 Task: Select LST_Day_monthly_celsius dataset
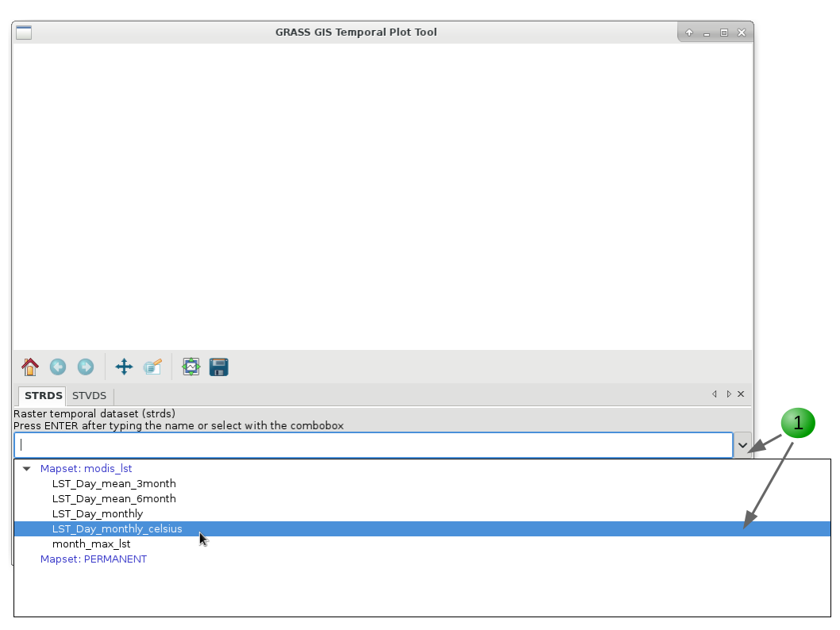tap(422, 529)
